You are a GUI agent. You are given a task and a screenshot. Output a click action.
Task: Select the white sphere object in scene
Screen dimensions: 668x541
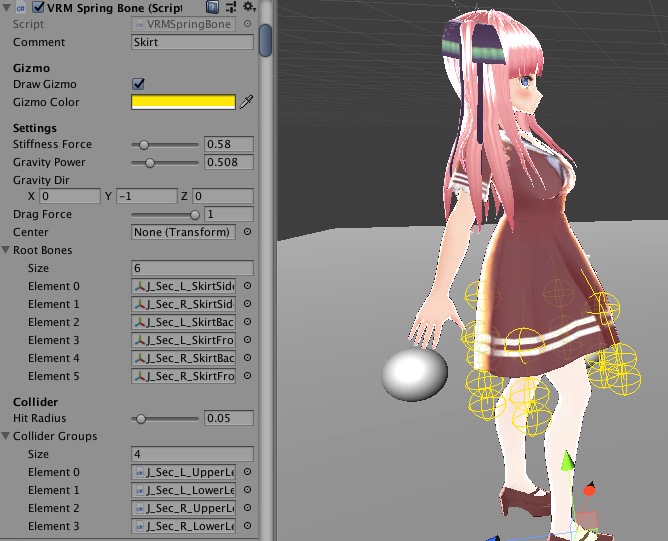coord(414,374)
